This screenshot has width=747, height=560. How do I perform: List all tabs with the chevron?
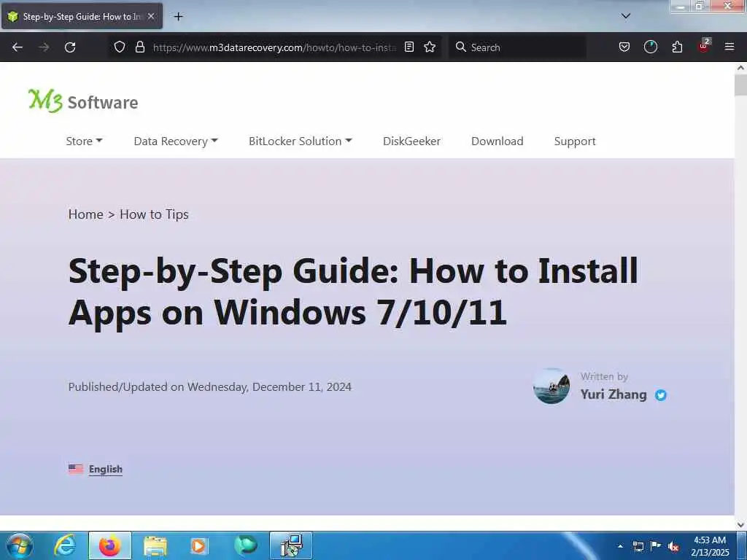(625, 16)
